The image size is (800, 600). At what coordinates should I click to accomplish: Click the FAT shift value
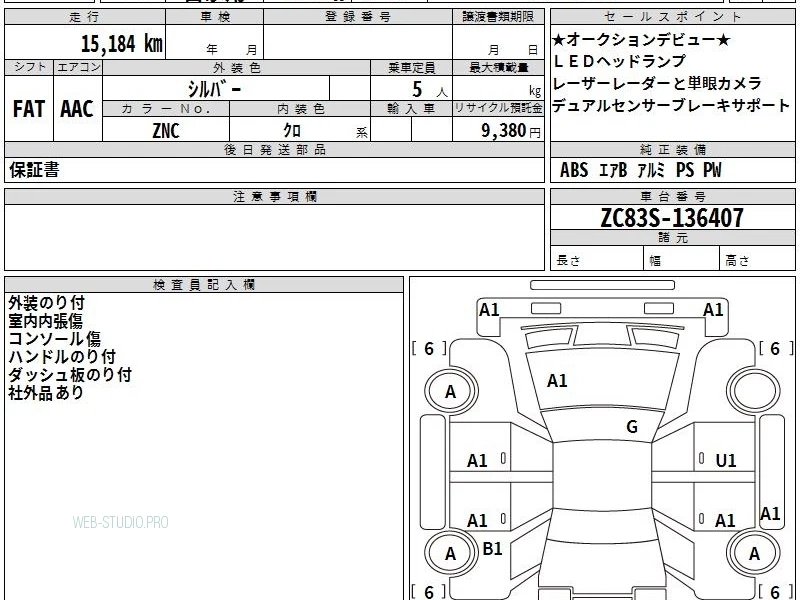29,109
